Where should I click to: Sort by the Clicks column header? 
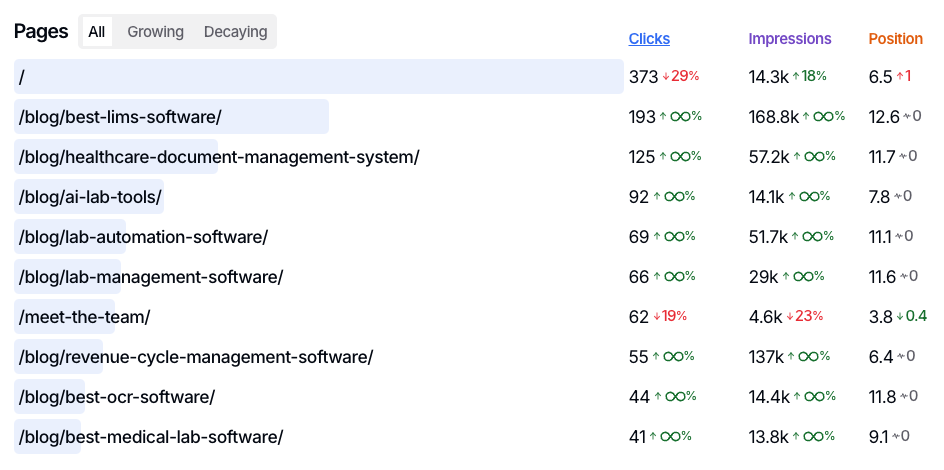(649, 39)
